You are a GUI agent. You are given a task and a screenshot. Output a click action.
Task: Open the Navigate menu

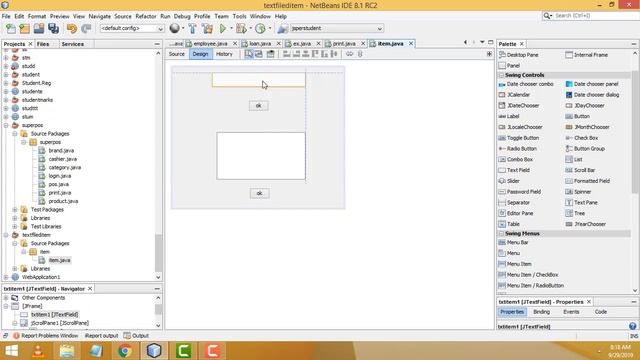100,16
